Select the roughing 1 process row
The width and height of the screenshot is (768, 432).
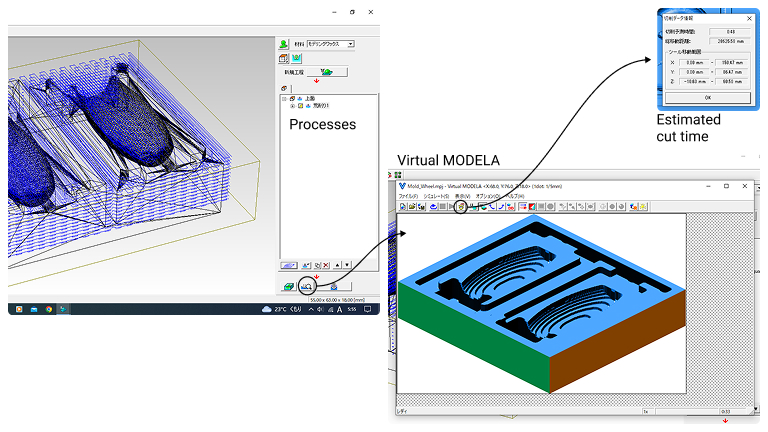click(x=321, y=106)
